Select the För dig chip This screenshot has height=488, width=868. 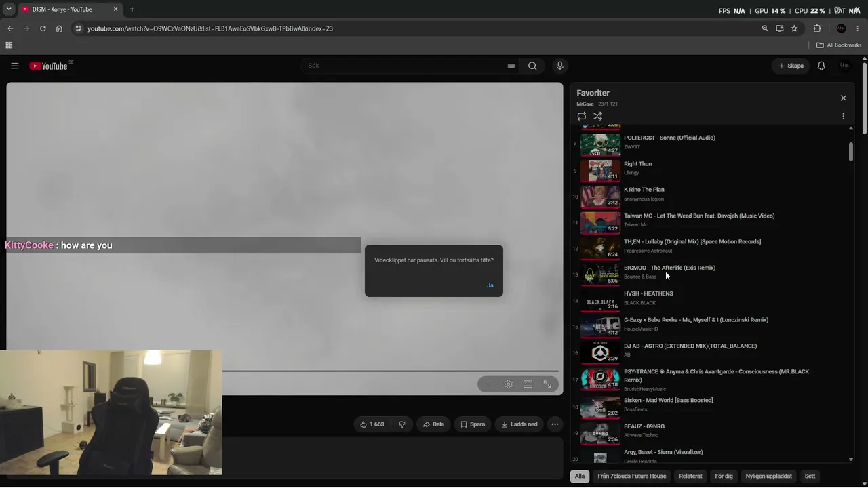pos(724,476)
